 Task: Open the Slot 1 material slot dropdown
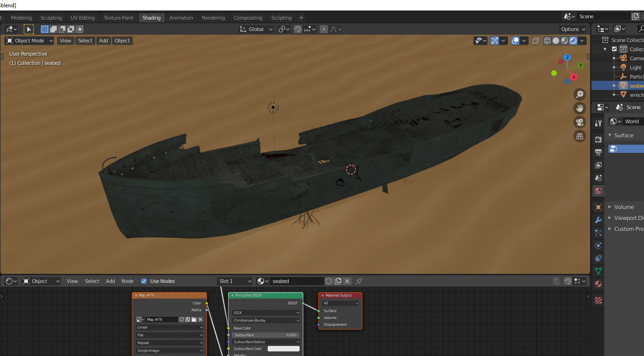[235, 281]
